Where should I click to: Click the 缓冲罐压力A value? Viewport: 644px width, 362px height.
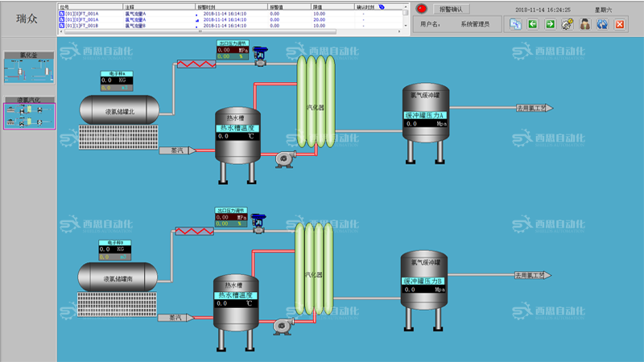(426, 124)
